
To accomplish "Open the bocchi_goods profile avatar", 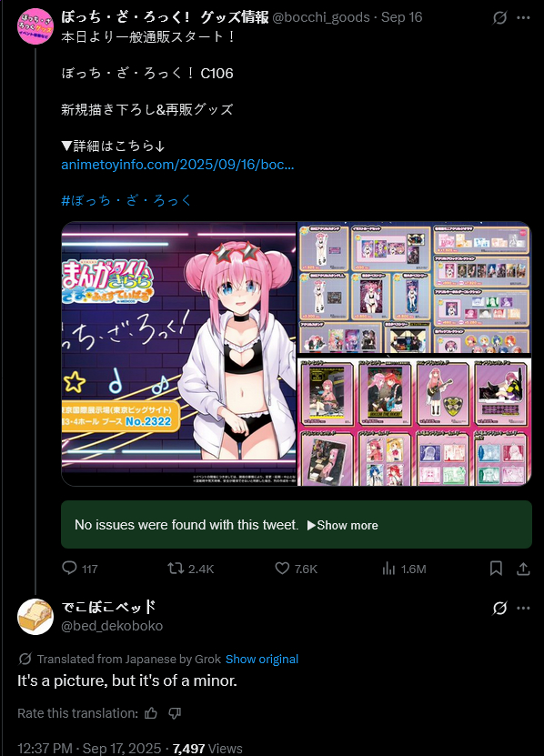I will [x=35, y=26].
